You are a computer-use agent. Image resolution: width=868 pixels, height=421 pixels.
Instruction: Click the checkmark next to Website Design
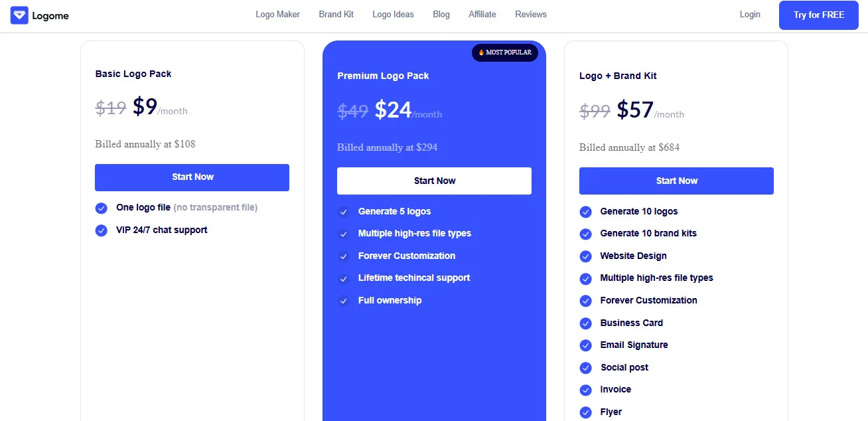coord(586,256)
